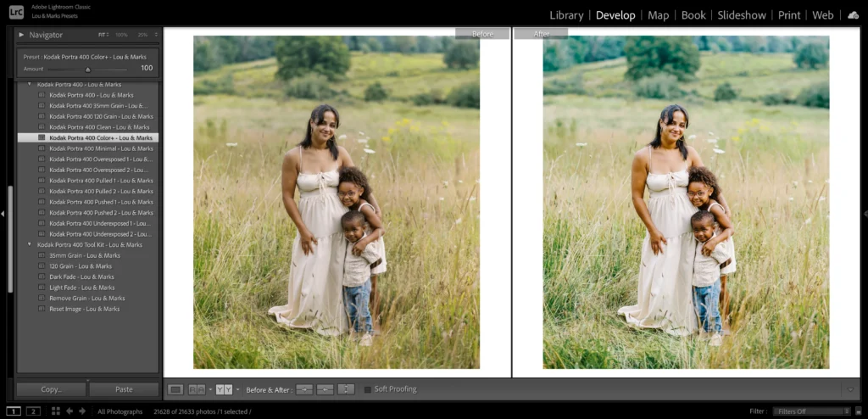The width and height of the screenshot is (868, 419).
Task: Open the Book module
Action: pyautogui.click(x=693, y=15)
